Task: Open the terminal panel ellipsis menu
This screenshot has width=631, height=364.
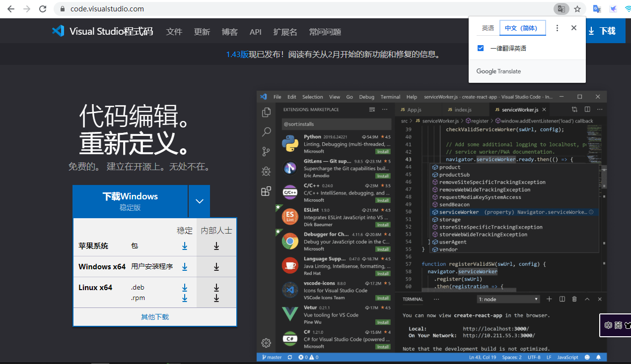Action: pos(436,299)
